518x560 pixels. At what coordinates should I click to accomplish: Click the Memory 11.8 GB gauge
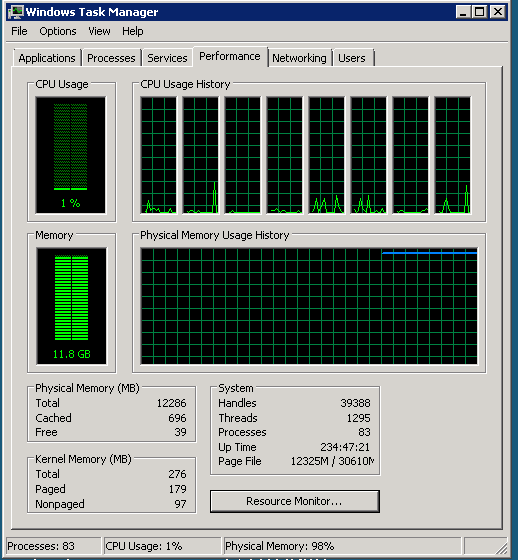(71, 306)
